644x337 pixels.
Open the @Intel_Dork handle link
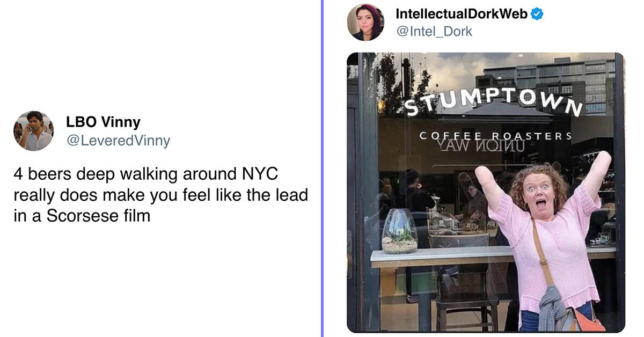point(434,31)
